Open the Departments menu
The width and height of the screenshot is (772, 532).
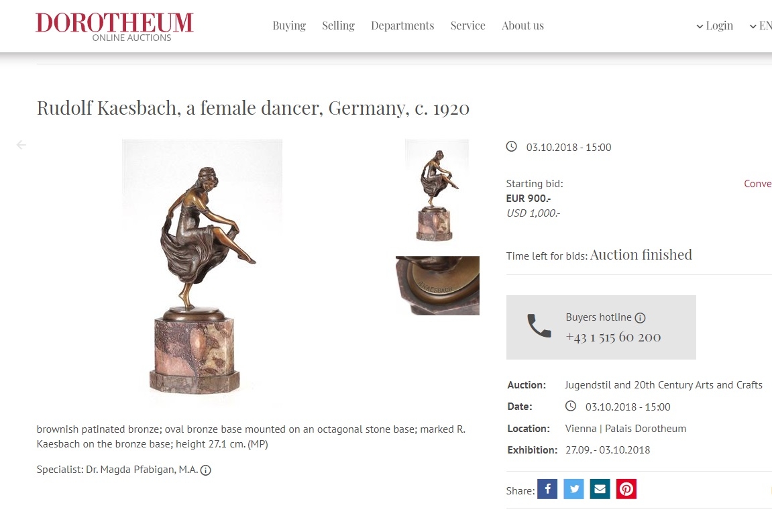(402, 25)
